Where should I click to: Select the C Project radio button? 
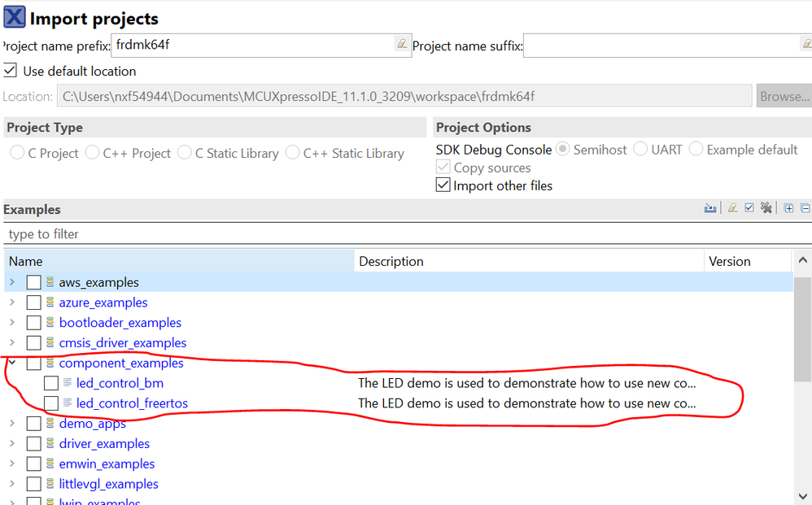[17, 152]
